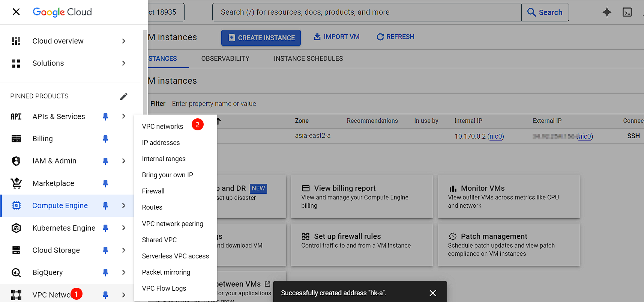This screenshot has width=644, height=302.
Task: Open Patch management card
Action: 509,245
